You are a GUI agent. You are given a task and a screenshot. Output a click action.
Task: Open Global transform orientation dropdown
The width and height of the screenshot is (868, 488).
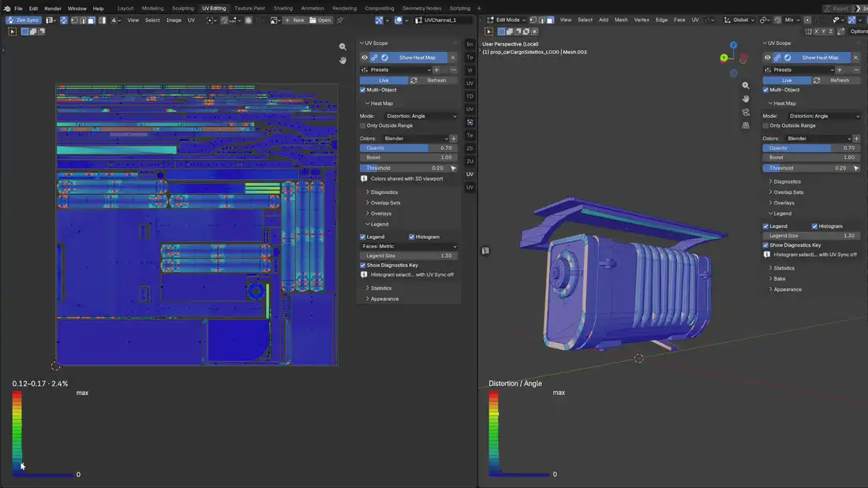pos(739,20)
